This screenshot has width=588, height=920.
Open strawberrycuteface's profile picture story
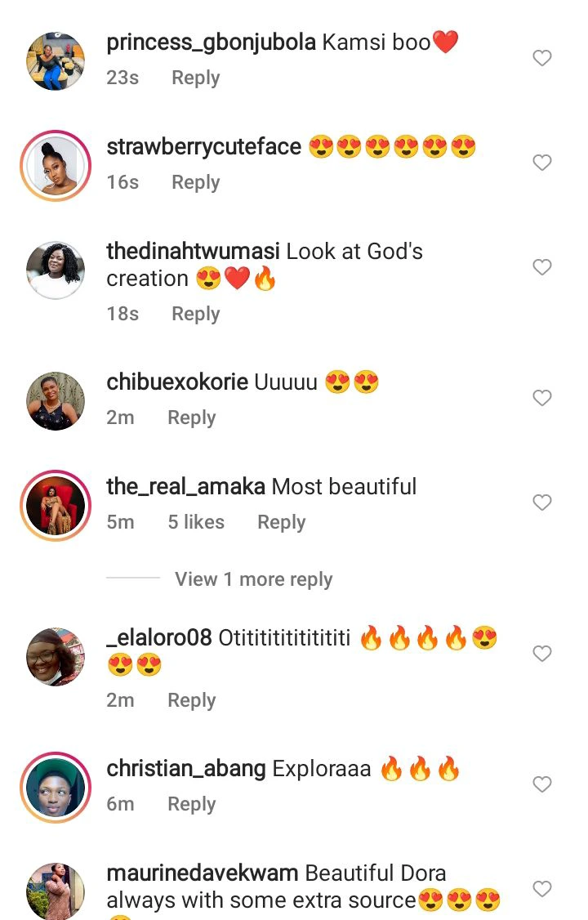coord(56,166)
